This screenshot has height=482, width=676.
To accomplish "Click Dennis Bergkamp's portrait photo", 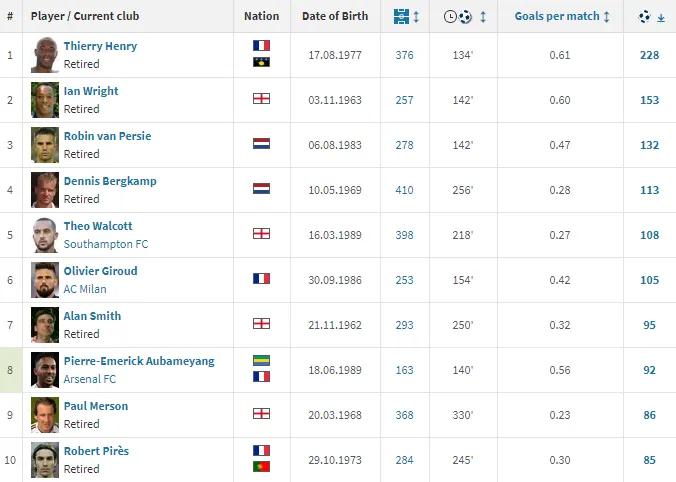I will [x=45, y=189].
